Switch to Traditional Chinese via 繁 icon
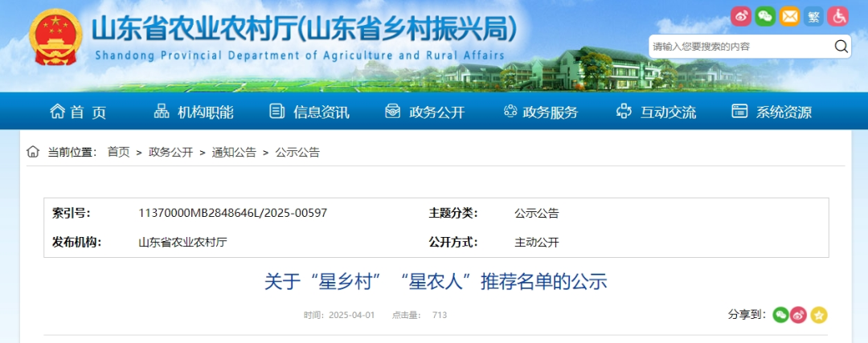This screenshot has width=868, height=343. [813, 16]
